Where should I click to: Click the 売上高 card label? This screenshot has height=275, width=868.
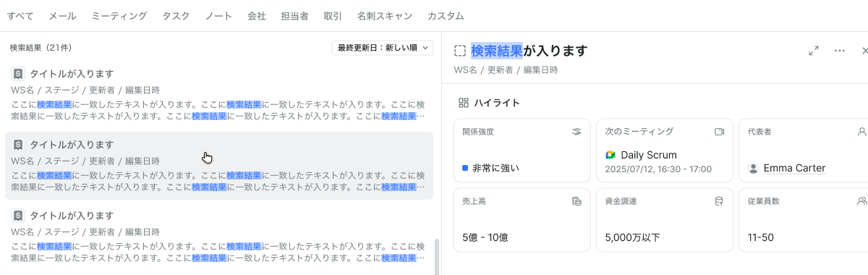474,201
